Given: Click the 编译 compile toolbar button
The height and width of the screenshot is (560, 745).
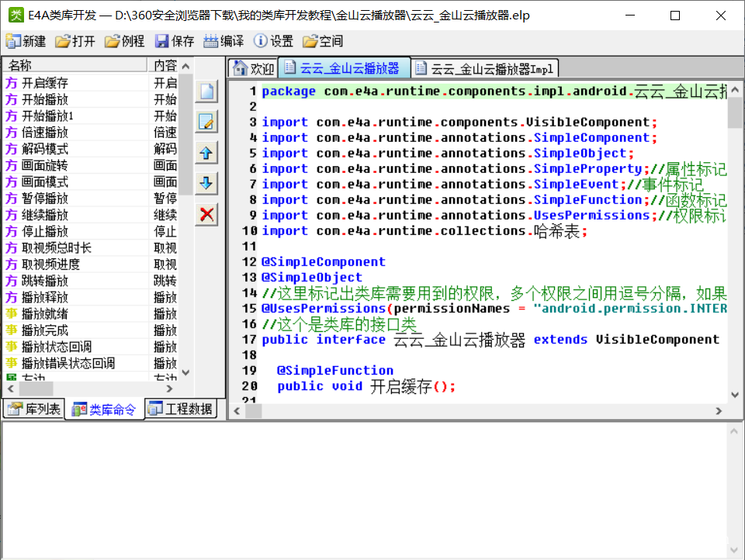Looking at the screenshot, I should tap(223, 41).
